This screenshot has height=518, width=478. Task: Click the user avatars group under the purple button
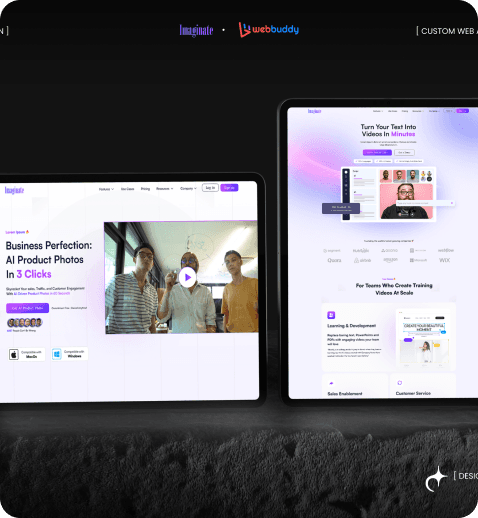tap(25, 322)
